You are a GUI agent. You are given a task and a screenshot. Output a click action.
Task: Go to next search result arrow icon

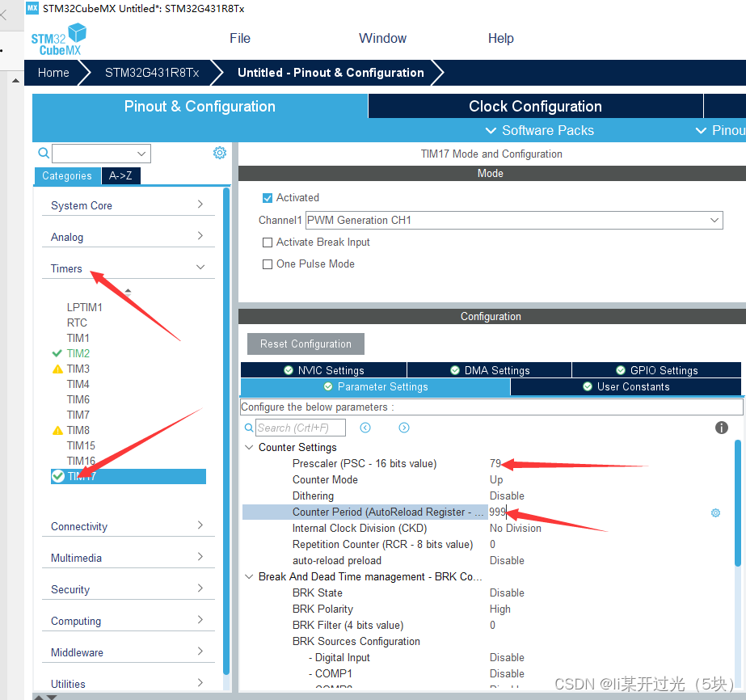point(404,428)
